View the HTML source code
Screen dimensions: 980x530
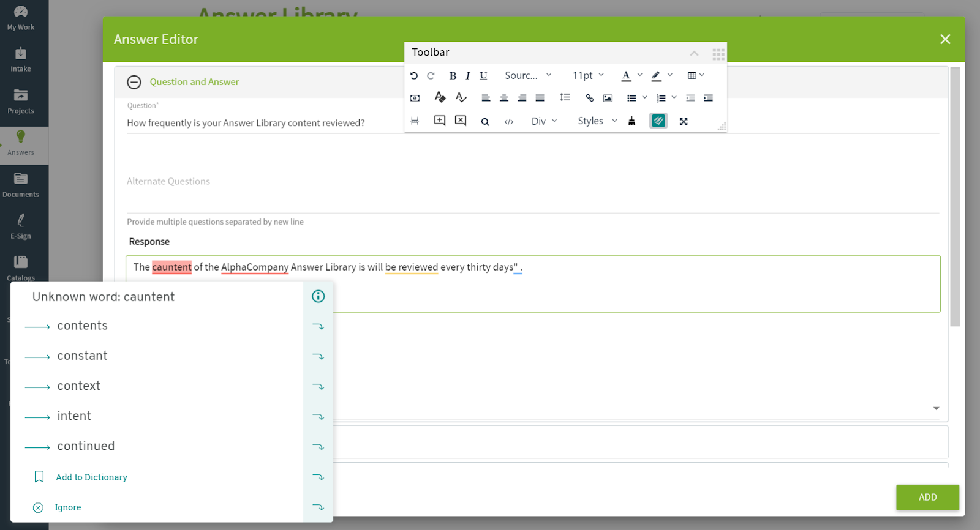coord(509,122)
